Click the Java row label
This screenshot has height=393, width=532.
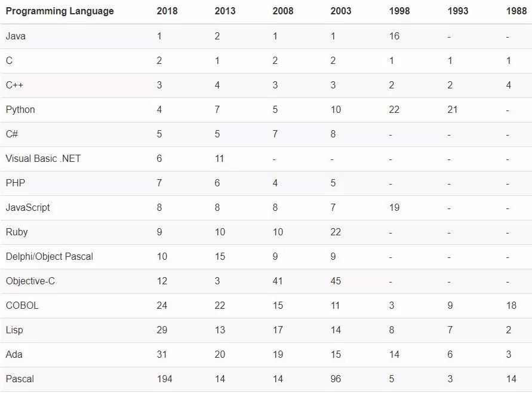point(16,36)
